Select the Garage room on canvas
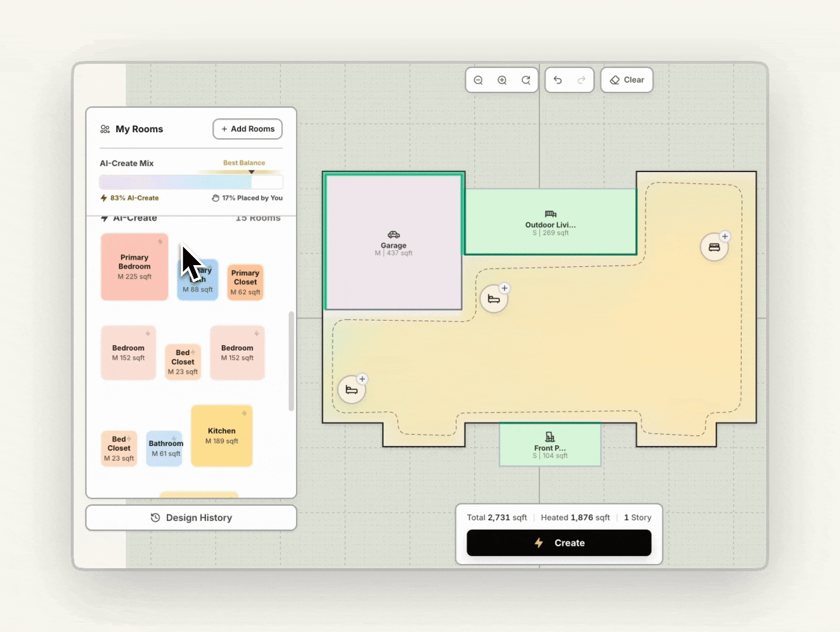 tap(394, 241)
